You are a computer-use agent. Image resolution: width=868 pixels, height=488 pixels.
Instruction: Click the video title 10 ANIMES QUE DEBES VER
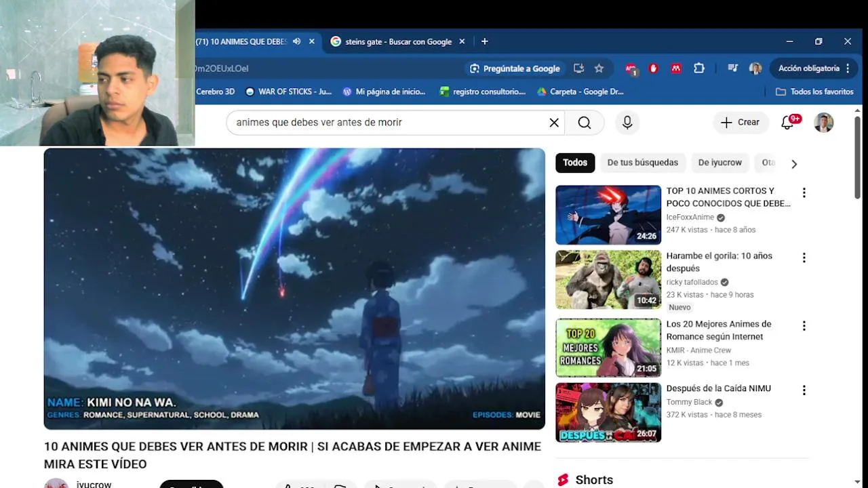click(292, 455)
